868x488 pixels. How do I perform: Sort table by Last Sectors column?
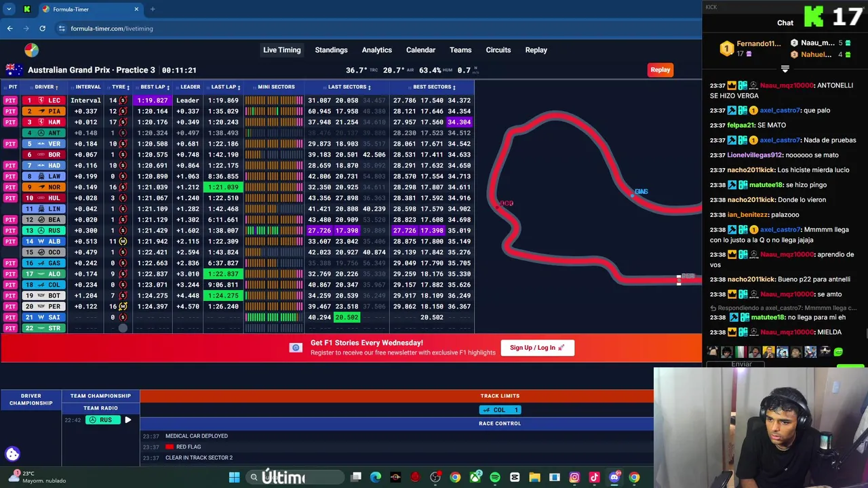(x=349, y=87)
